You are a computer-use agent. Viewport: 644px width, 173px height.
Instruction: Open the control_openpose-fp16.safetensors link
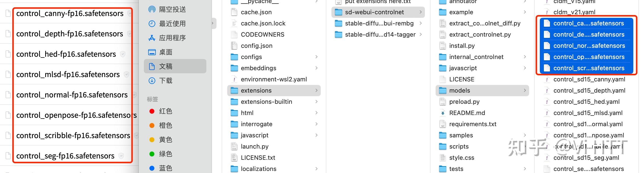tap(76, 115)
